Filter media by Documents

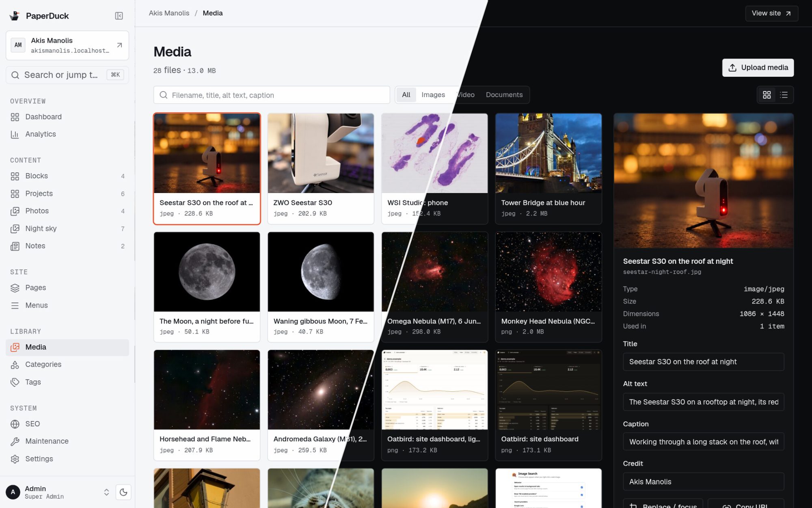504,95
